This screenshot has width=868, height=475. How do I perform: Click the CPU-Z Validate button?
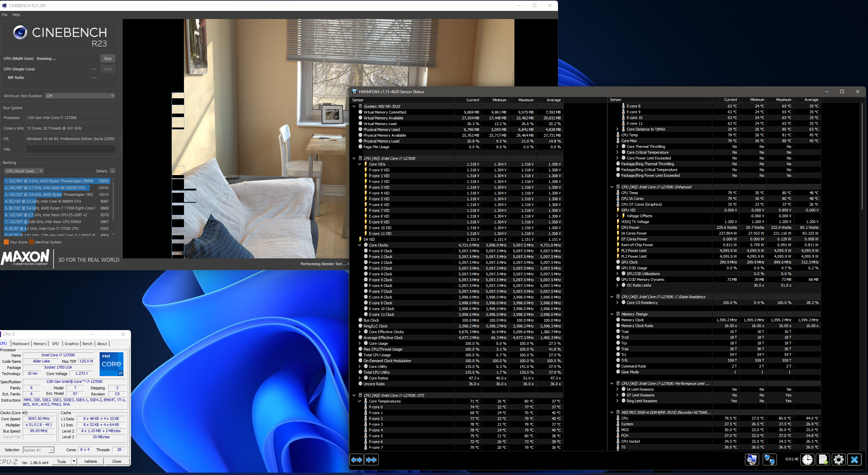click(x=90, y=461)
